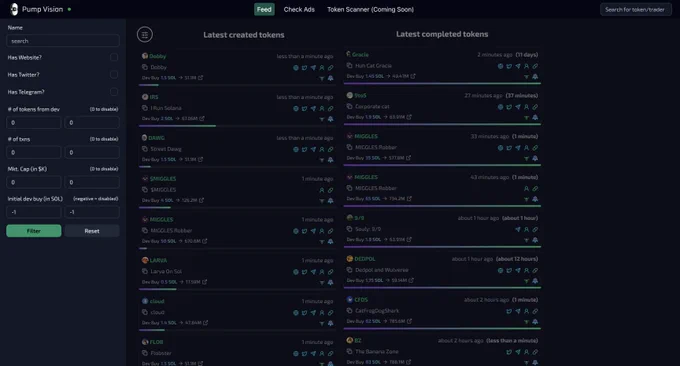The width and height of the screenshot is (680, 366).
Task: Click the Gracie row completed progress bar
Action: [x=442, y=83]
